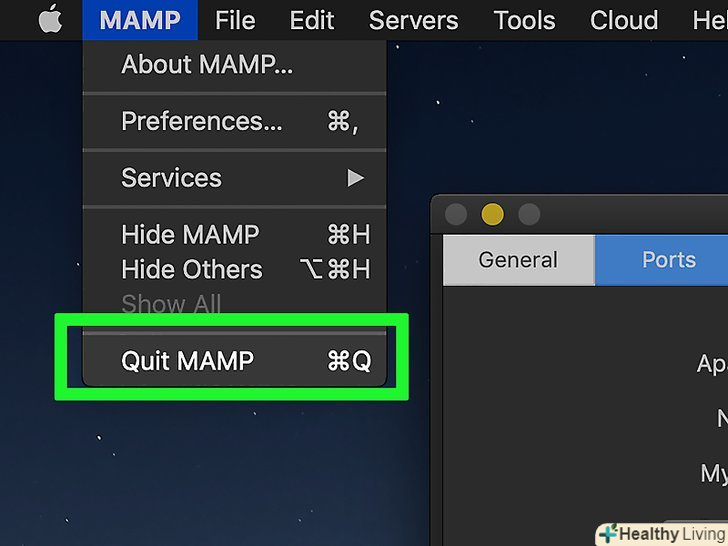Open the partially visible Help menu
This screenshot has width=728, height=546.
(x=710, y=20)
